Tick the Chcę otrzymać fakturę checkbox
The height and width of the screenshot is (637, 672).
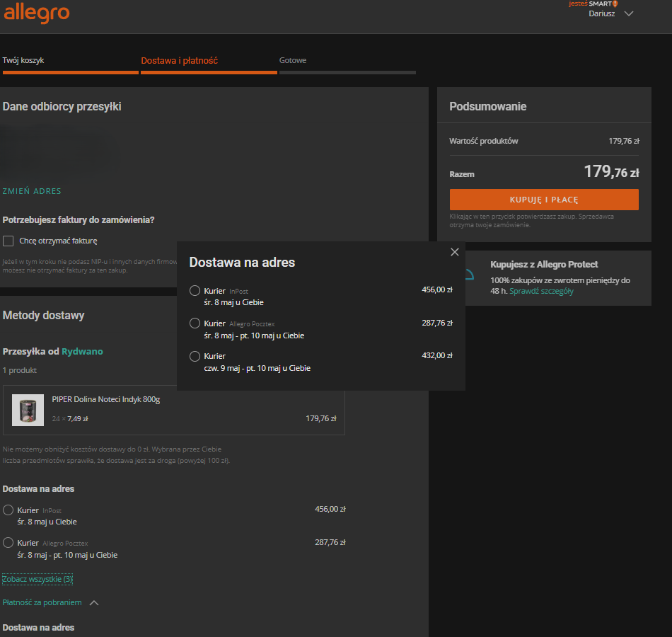[x=8, y=241]
